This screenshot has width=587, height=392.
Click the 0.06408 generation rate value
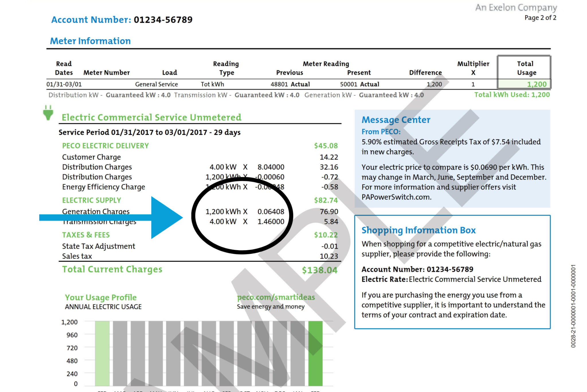pyautogui.click(x=271, y=212)
